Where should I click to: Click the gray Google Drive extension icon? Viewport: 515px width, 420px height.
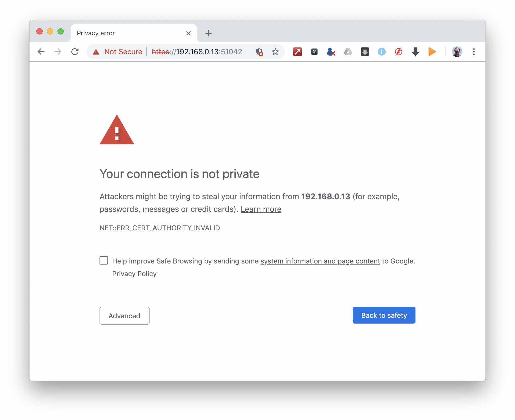(348, 52)
